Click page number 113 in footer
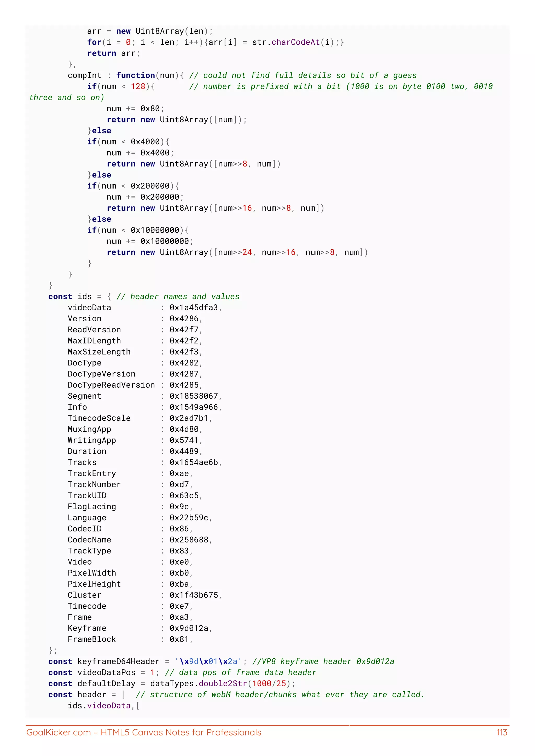The image size is (535, 756). [x=501, y=732]
